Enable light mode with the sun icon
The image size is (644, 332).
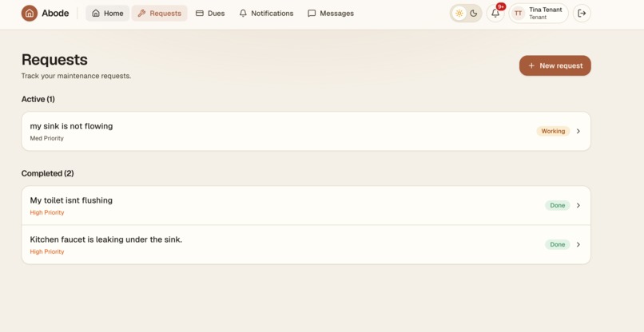[x=459, y=13]
